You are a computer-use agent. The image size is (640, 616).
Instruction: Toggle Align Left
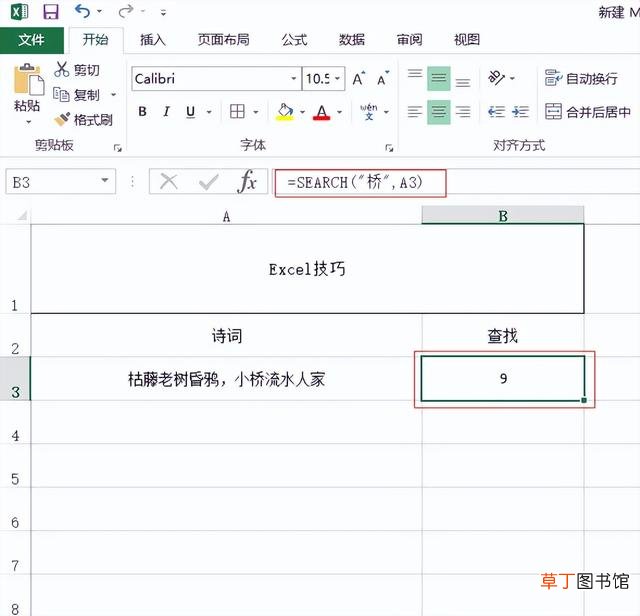point(415,112)
